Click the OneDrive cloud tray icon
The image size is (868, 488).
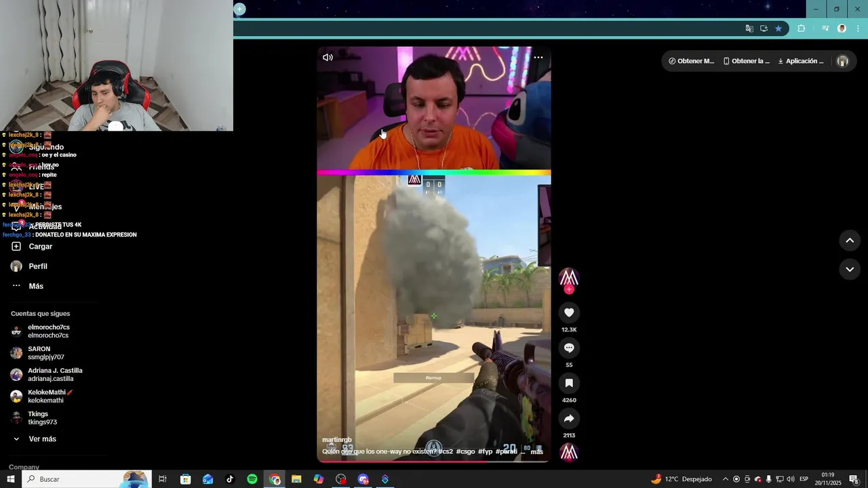click(x=757, y=479)
